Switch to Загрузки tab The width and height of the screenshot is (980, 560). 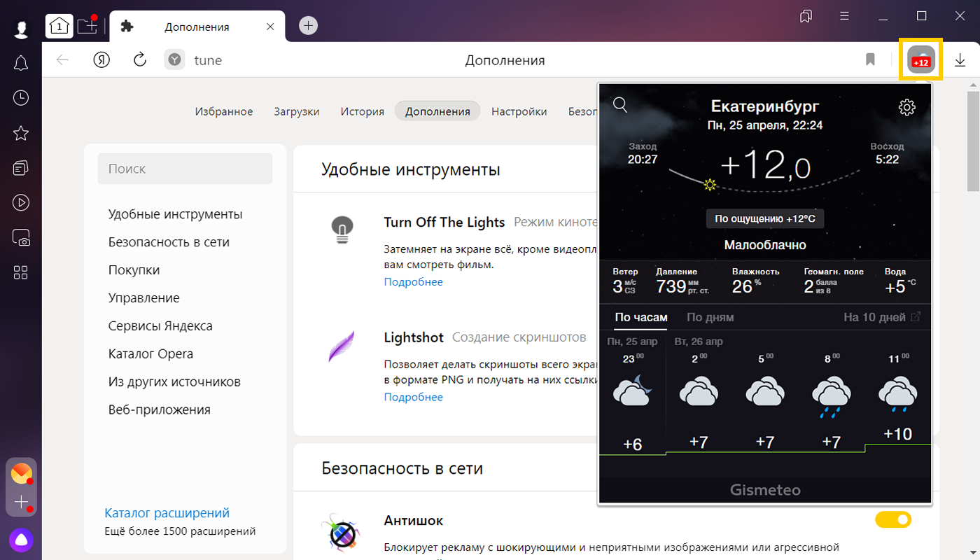coord(297,111)
